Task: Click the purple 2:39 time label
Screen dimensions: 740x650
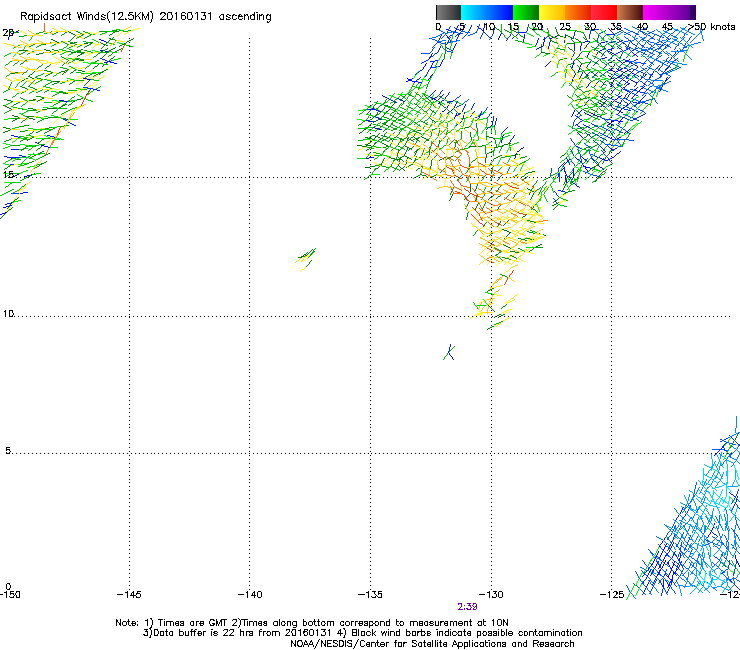Action: tap(467, 607)
